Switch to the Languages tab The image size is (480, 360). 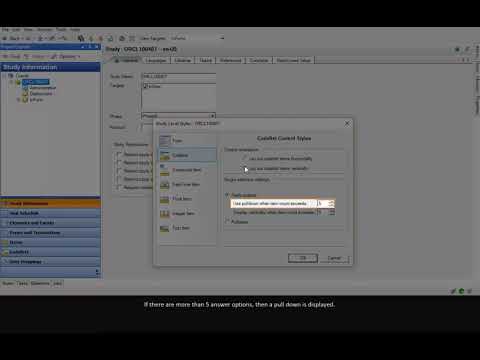[156, 60]
